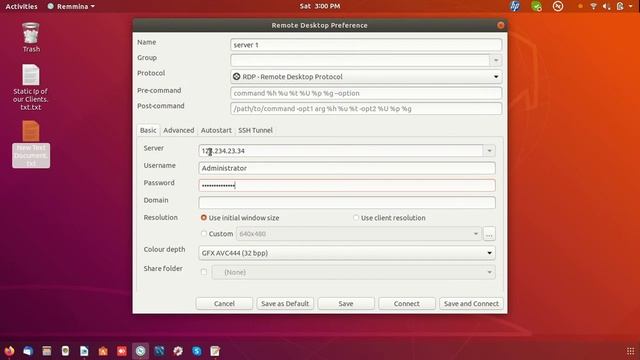Open the Share folder (None) dropdown
The height and width of the screenshot is (360, 640).
[353, 272]
